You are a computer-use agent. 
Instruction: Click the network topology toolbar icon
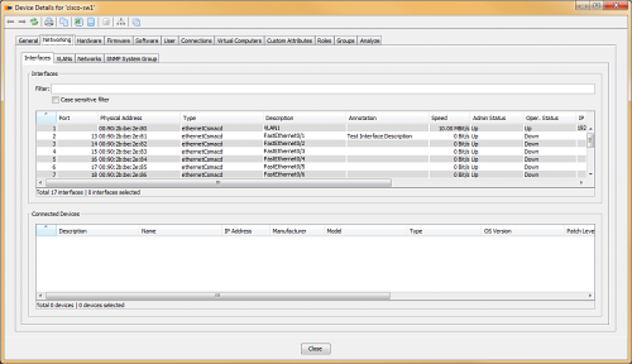click(121, 21)
